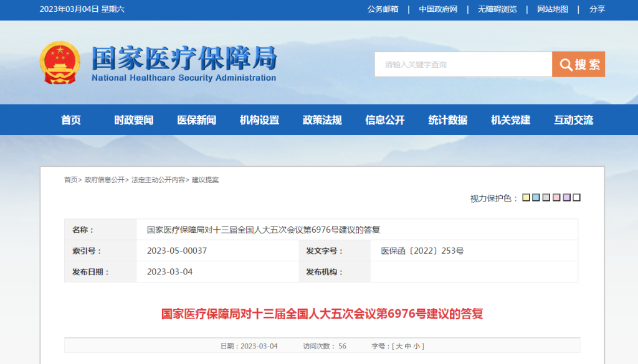Open 统计数据 in the navigation bar
The image size is (638, 364).
448,120
